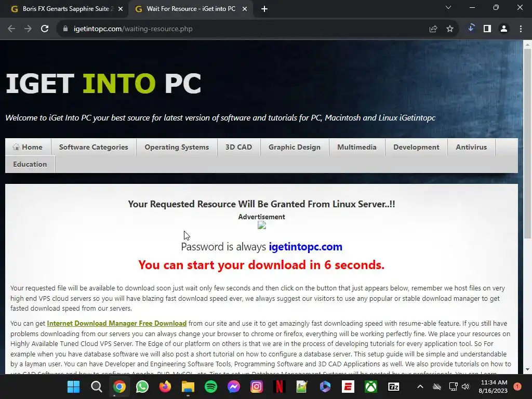Viewport: 532px width, 399px height.
Task: Click the igetintopc.com password text
Action: coord(305,247)
